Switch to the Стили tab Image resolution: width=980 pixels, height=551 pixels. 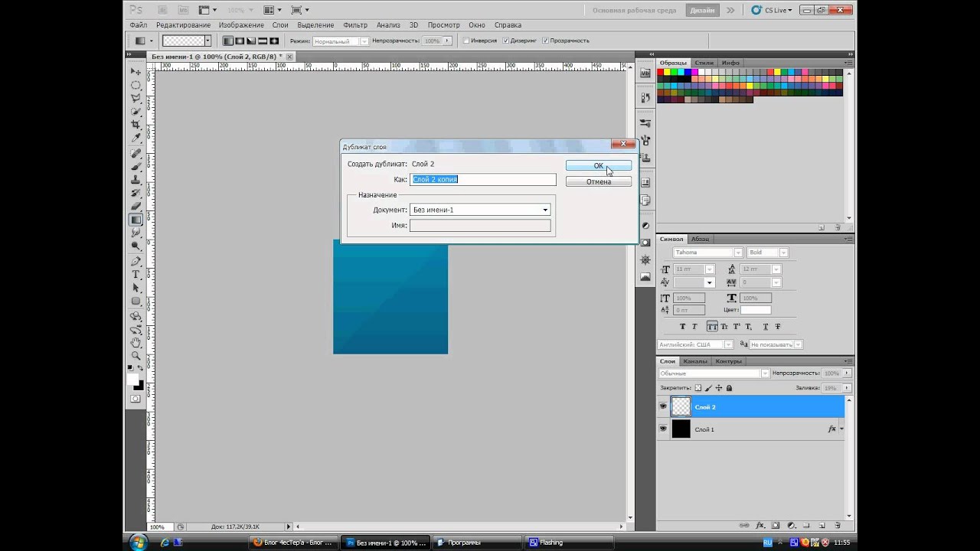click(x=704, y=63)
